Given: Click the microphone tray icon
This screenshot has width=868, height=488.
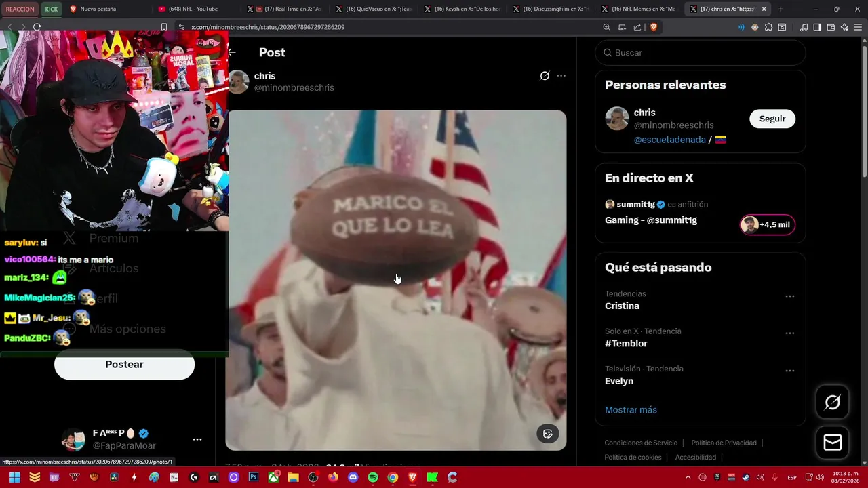Looking at the screenshot, I should (x=775, y=477).
